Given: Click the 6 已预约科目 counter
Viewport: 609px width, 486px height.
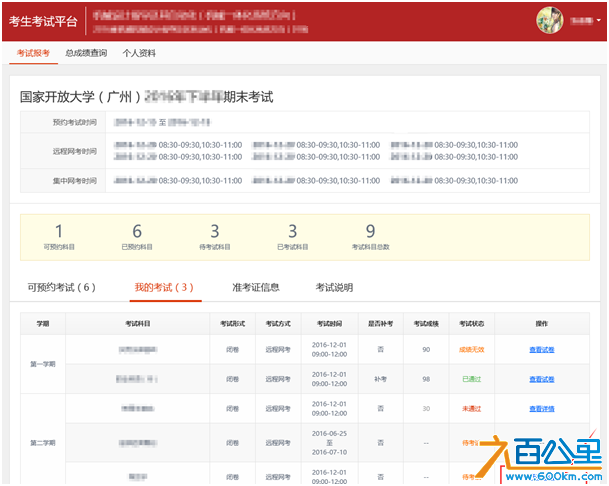Looking at the screenshot, I should coord(137,237).
